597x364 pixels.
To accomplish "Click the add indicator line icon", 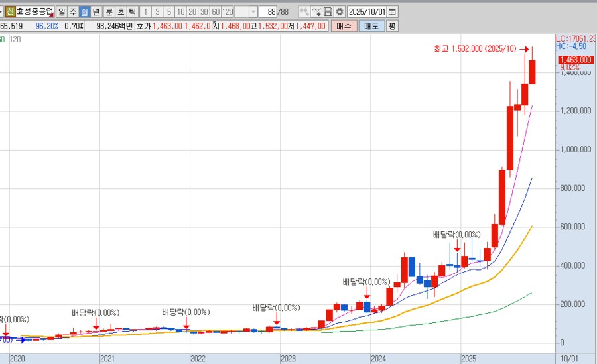I will tap(316, 12).
